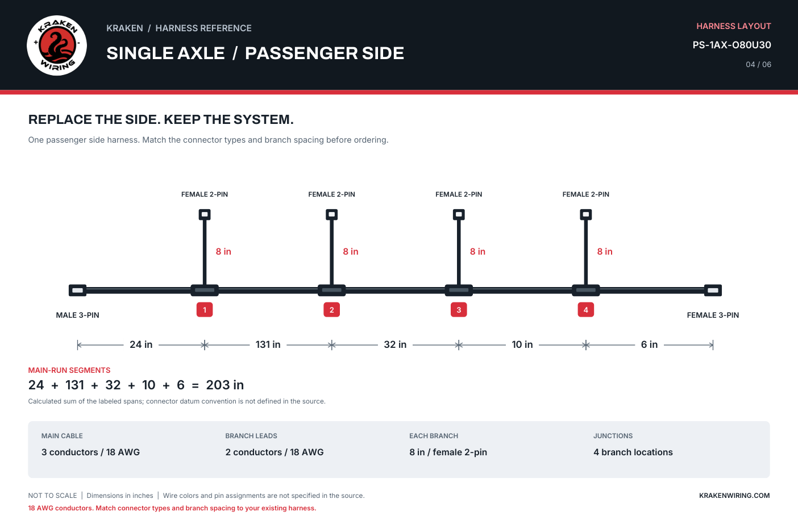
Task: Click junction marker 3 badge
Action: tap(459, 310)
